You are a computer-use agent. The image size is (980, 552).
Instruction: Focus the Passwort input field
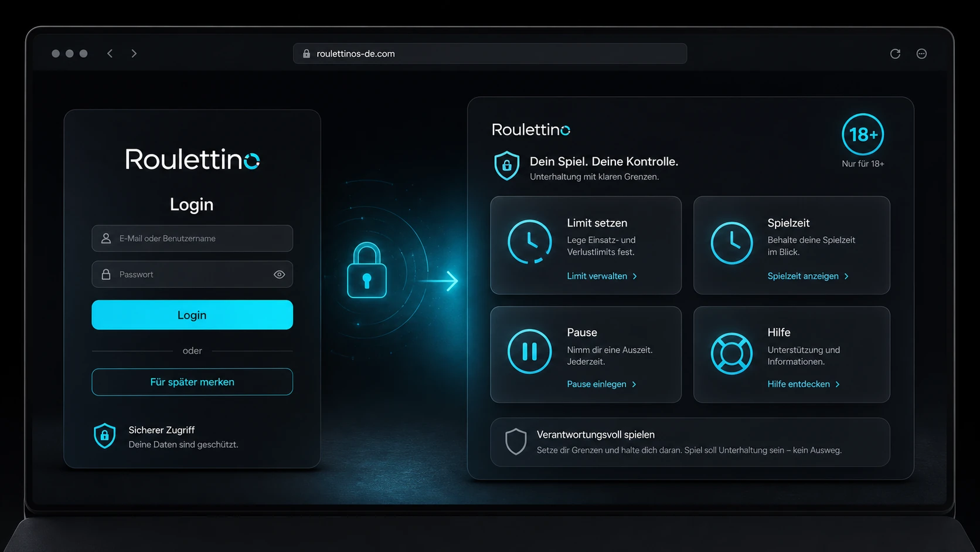[192, 275]
